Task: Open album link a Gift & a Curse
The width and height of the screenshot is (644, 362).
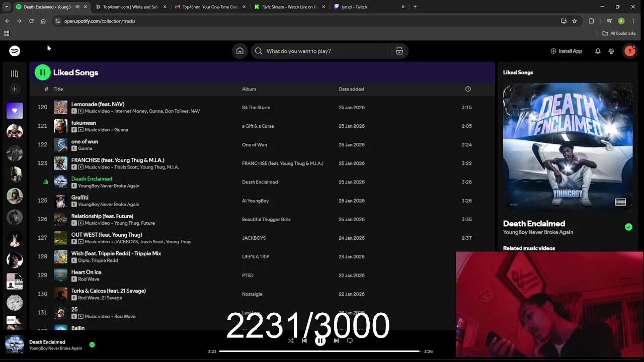Action: [258, 126]
